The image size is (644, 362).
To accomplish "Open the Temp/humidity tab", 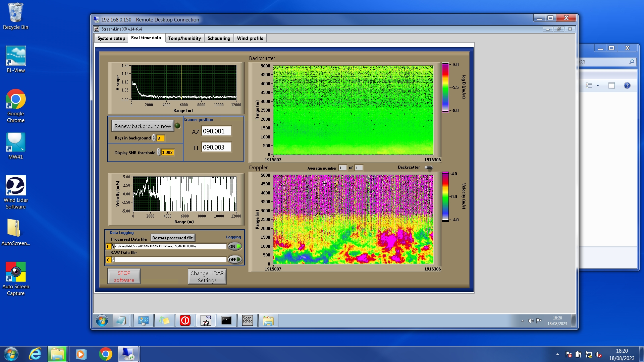I will click(184, 38).
